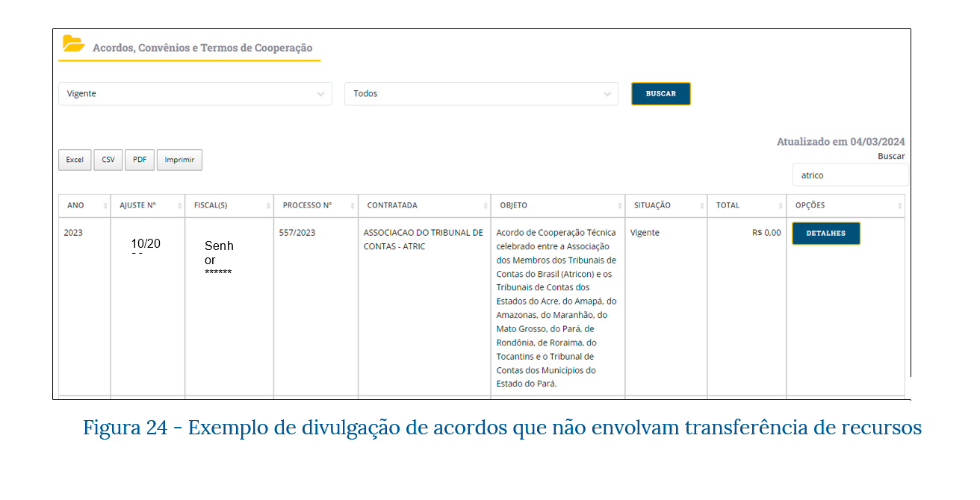
Task: Sort table by OPÇÕES column
Action: (846, 206)
